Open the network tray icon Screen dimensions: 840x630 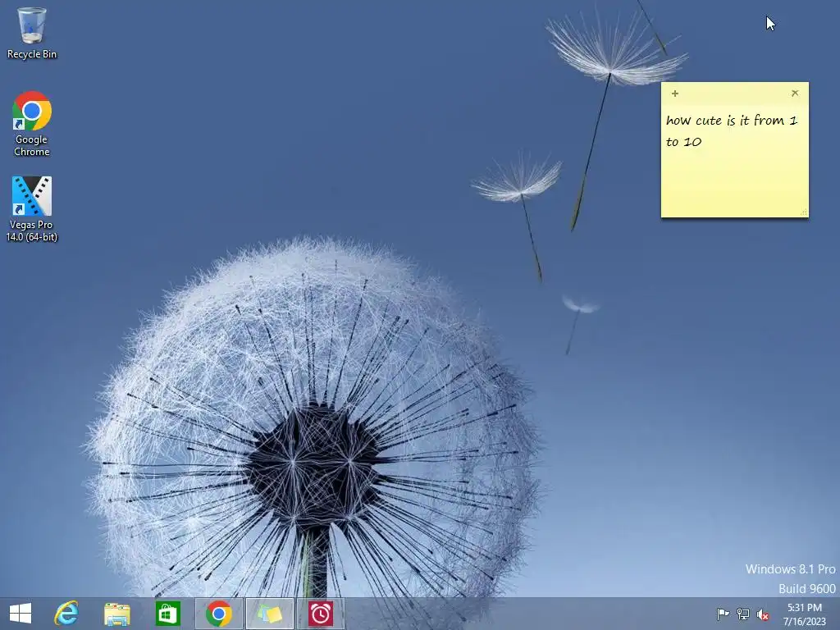click(x=743, y=614)
